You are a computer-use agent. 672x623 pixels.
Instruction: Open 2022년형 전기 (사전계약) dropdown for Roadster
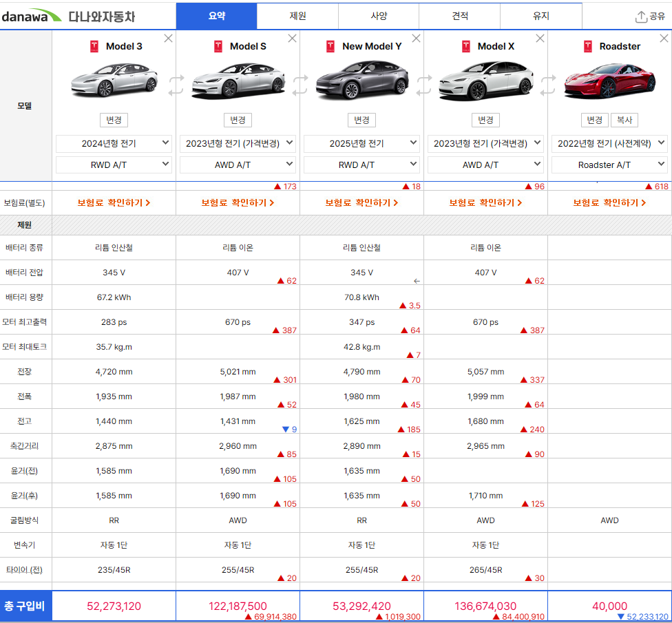[609, 144]
